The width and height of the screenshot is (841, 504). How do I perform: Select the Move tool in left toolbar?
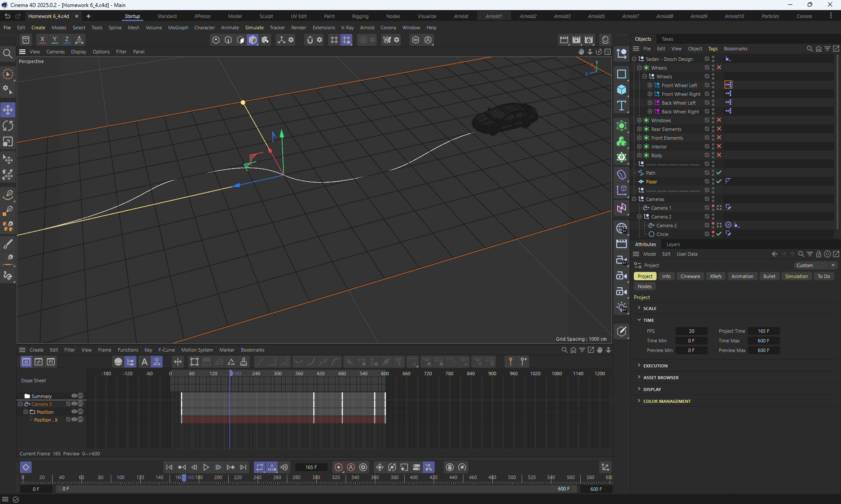click(x=8, y=109)
